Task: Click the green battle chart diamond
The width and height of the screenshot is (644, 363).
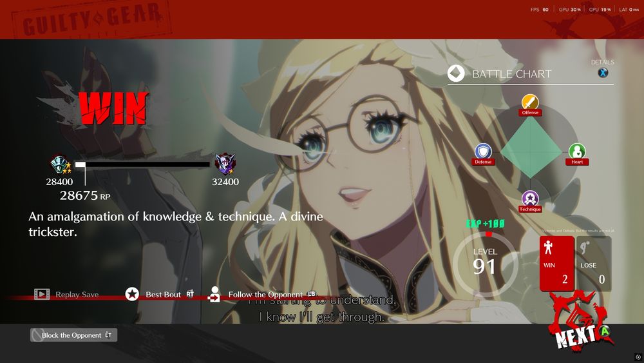Action: [531, 148]
